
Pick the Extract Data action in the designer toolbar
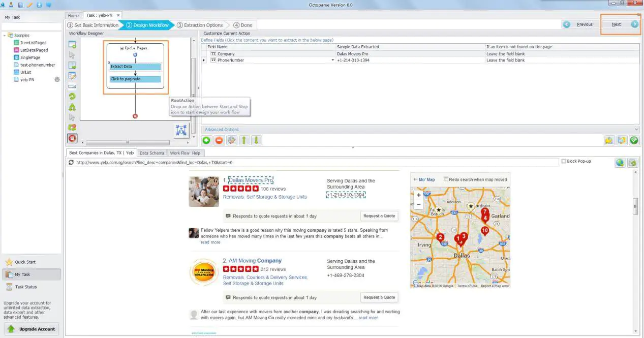coord(72,66)
